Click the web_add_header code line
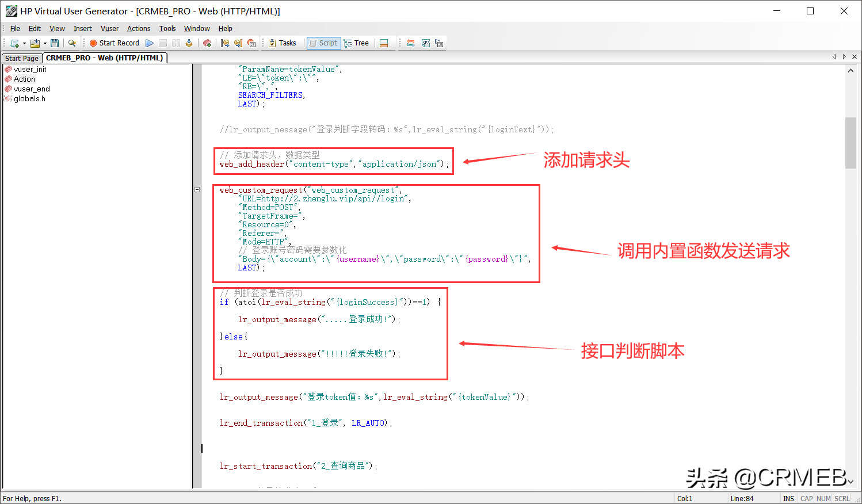The width and height of the screenshot is (862, 504). tap(333, 164)
